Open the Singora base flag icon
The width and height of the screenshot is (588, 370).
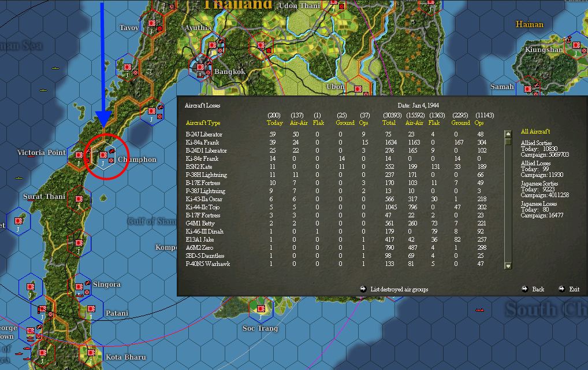[79, 287]
